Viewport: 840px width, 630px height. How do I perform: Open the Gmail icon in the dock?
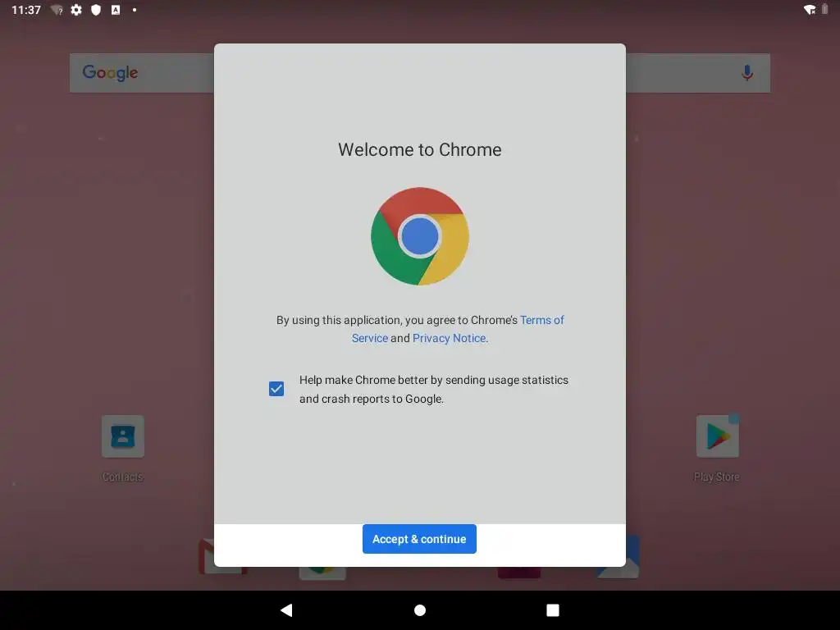[x=206, y=557]
